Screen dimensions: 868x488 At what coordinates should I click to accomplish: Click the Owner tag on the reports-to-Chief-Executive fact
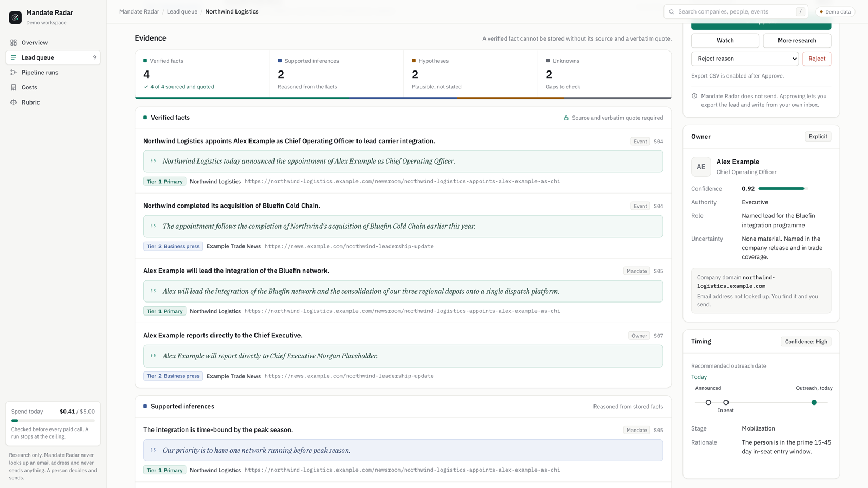pos(639,336)
